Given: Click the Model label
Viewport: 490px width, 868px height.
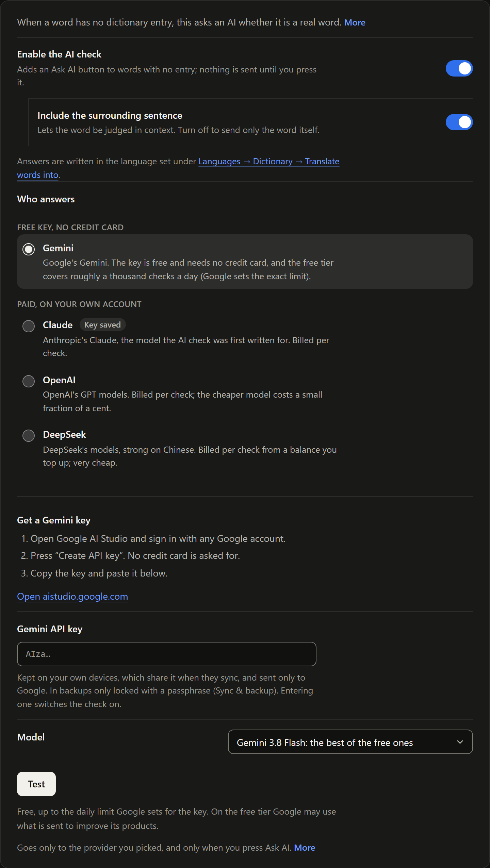Looking at the screenshot, I should pos(31,737).
